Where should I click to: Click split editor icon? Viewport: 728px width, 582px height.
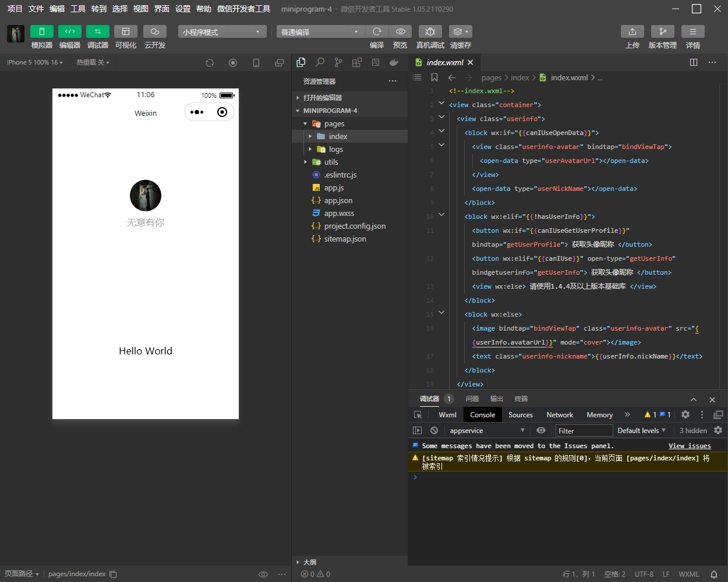[694, 62]
